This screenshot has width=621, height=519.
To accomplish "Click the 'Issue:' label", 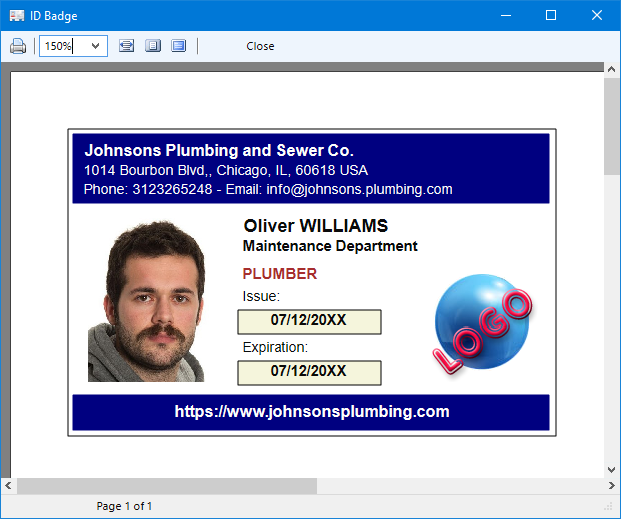I will [x=261, y=296].
